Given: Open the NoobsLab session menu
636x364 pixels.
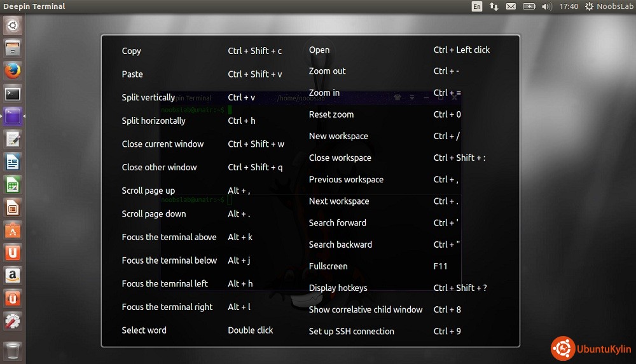Looking at the screenshot, I should click(x=607, y=6).
